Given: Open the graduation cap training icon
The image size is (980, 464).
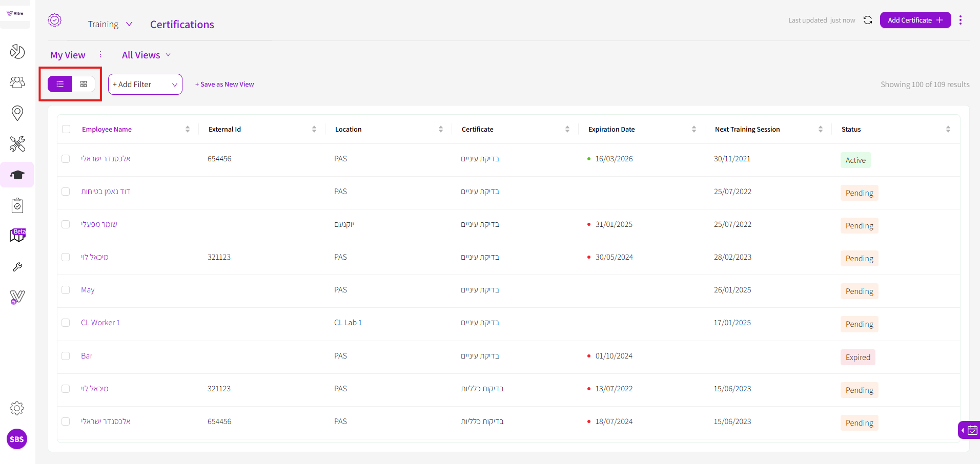Looking at the screenshot, I should click(17, 175).
